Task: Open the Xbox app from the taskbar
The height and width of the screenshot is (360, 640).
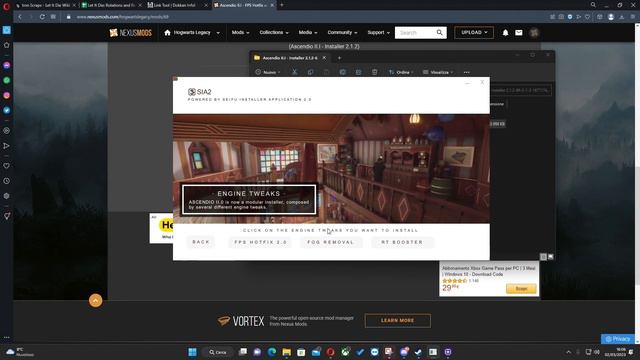Action: pyautogui.click(x=345, y=352)
